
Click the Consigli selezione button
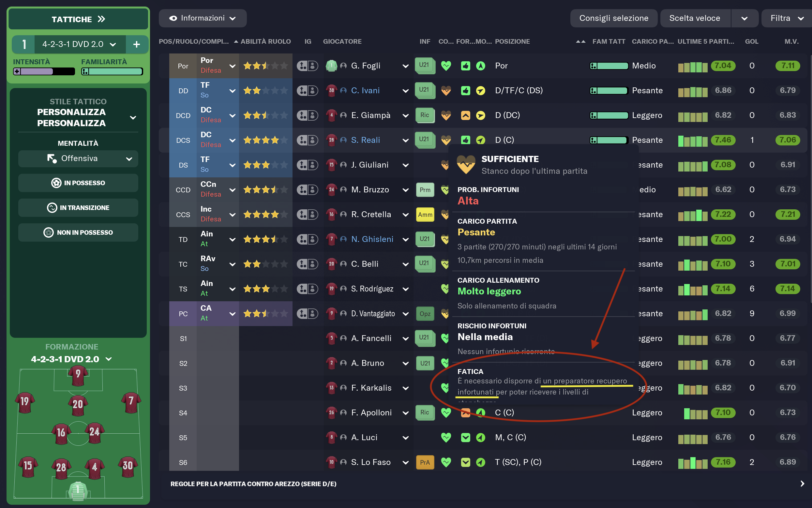(x=613, y=18)
